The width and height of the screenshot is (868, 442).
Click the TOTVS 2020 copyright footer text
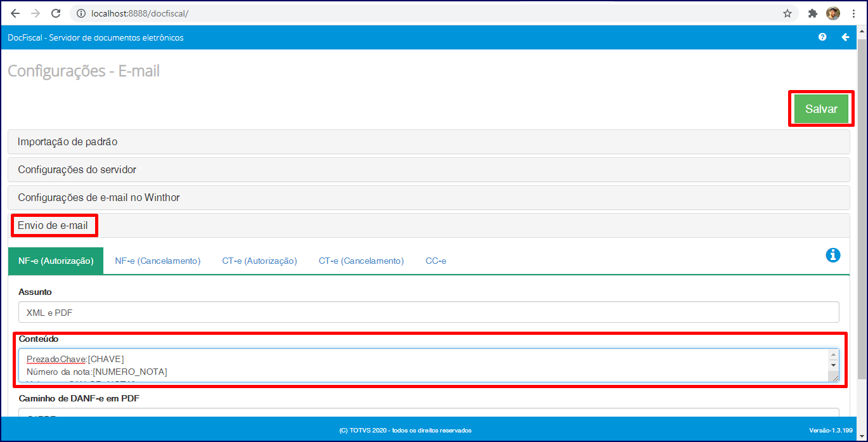pos(406,430)
